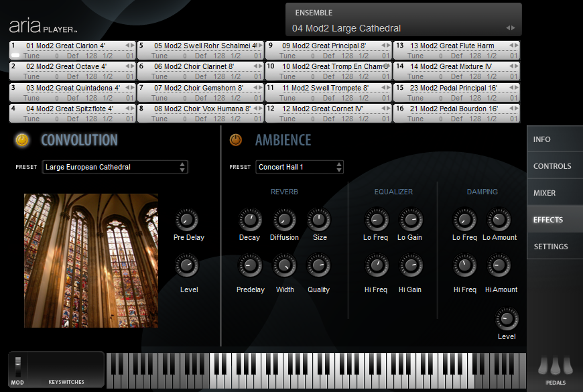Toggle the slot 1 activity indicator
This screenshot has height=392, width=583.
point(16,56)
